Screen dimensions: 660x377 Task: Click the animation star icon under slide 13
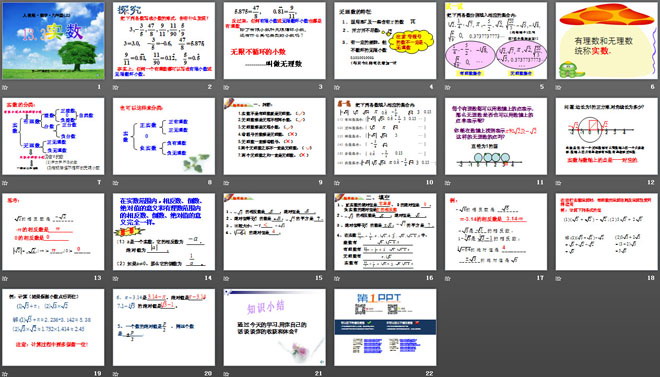coord(5,278)
